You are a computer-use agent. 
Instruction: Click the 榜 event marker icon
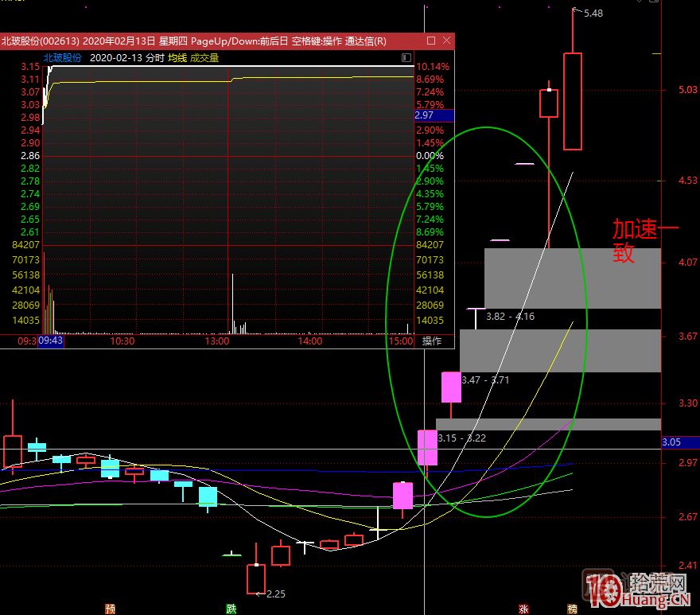coord(572,609)
